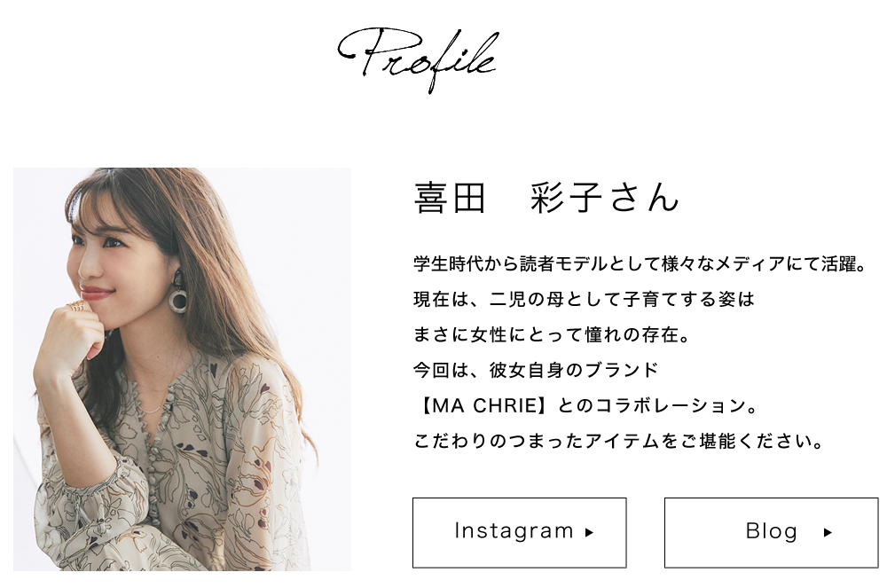Click the word Blog in the button

coord(771,531)
